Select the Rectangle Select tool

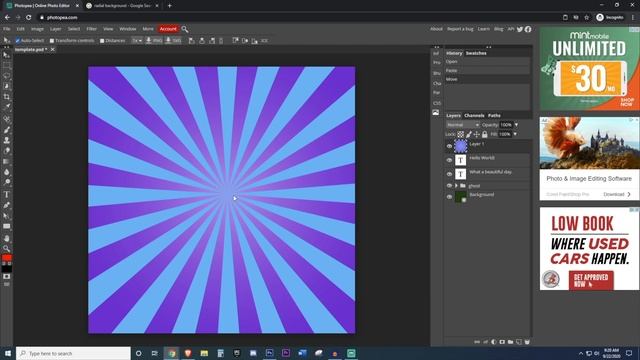click(x=7, y=65)
